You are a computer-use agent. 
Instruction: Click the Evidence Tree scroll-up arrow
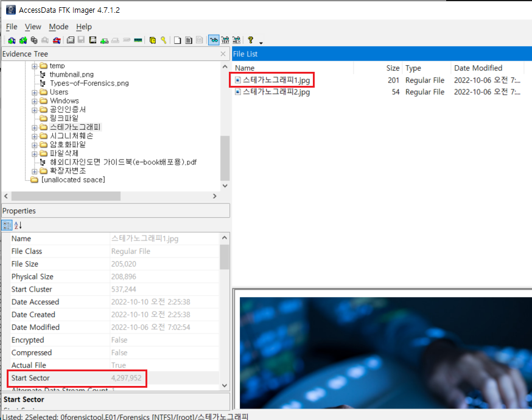click(225, 66)
